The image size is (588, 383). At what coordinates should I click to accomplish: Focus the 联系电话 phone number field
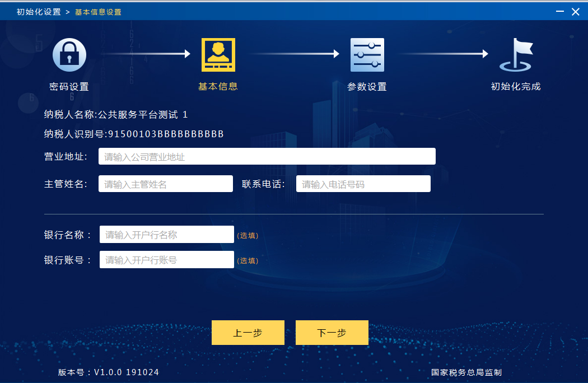[x=363, y=184]
